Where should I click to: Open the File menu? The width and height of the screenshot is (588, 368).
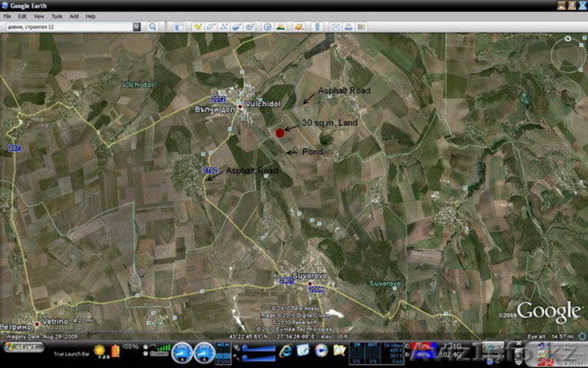coord(7,16)
